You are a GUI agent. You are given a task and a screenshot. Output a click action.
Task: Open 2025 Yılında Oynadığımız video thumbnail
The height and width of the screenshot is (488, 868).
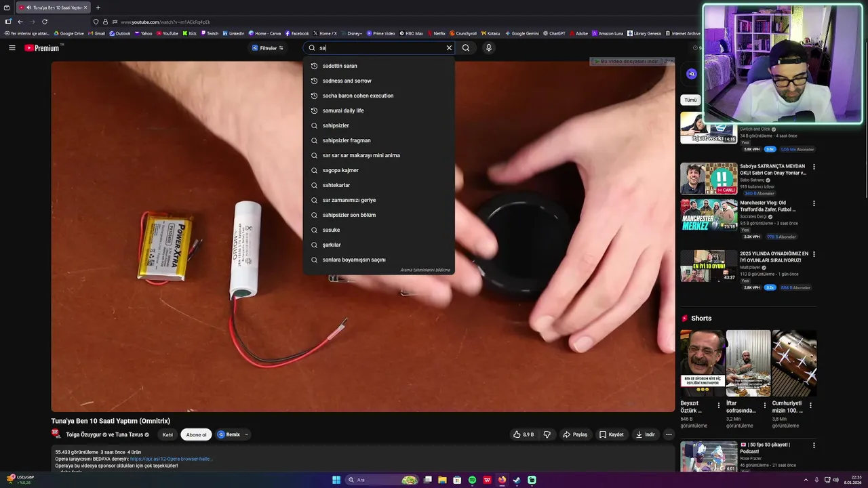(709, 266)
